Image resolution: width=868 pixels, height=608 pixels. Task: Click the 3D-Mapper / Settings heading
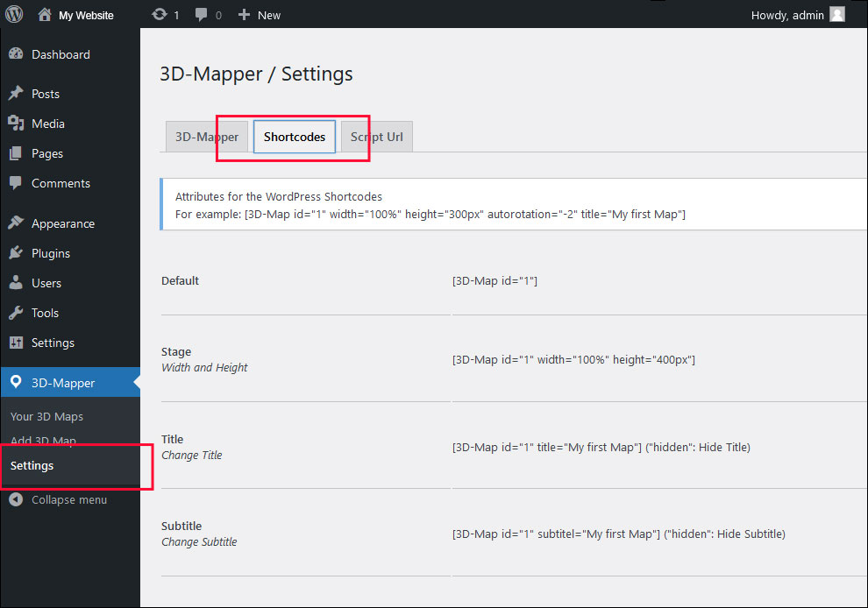pos(256,74)
